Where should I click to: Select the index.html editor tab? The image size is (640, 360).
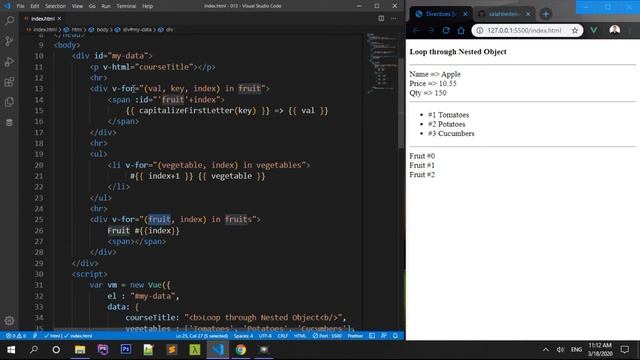[x=42, y=18]
